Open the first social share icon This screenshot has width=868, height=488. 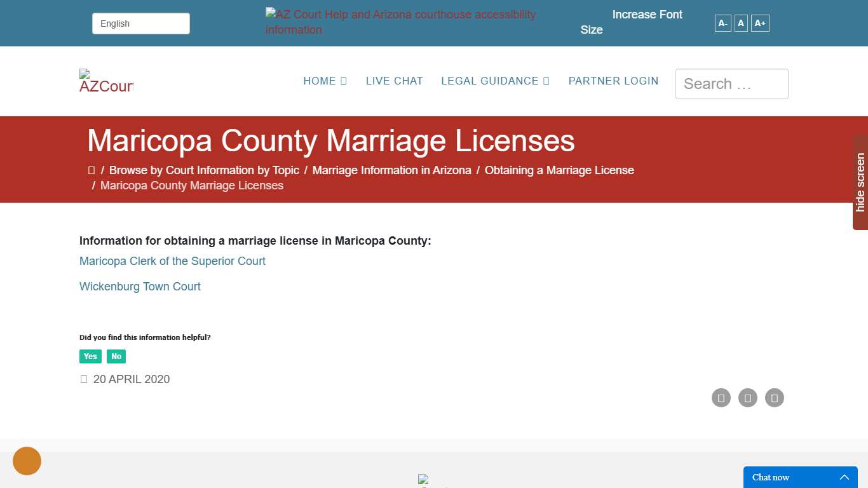pyautogui.click(x=721, y=398)
